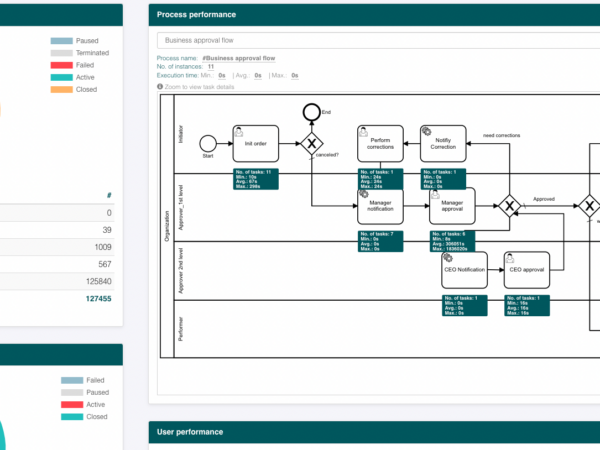Viewport: 600px width, 450px height.
Task: Click the gear icon on CEO Notification task
Action: coord(447,257)
